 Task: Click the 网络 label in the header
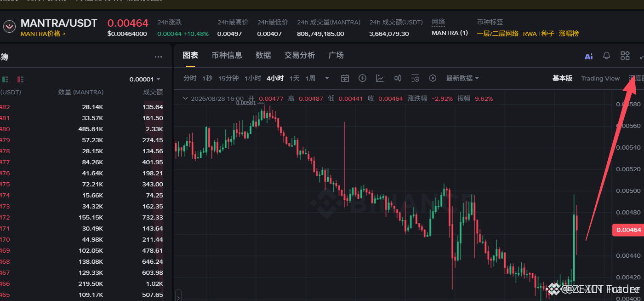(439, 22)
